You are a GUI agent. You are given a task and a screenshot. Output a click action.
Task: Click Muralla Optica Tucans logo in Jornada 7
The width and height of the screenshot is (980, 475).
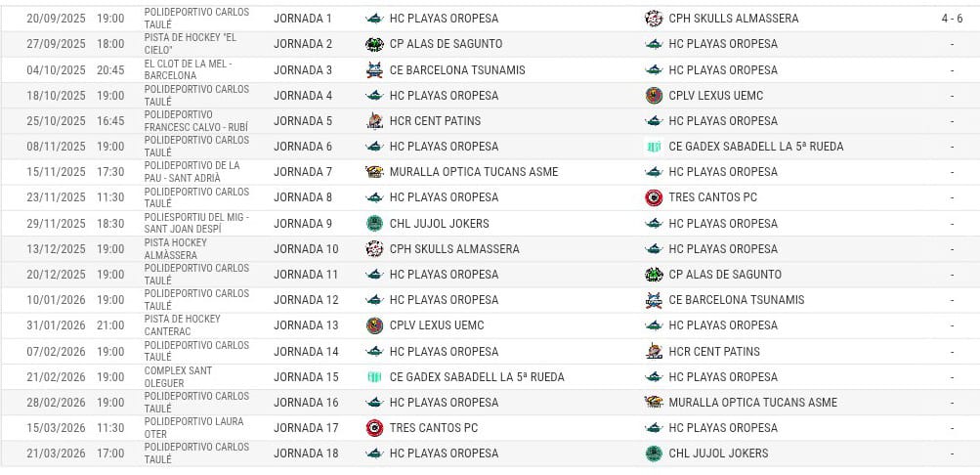click(x=374, y=171)
